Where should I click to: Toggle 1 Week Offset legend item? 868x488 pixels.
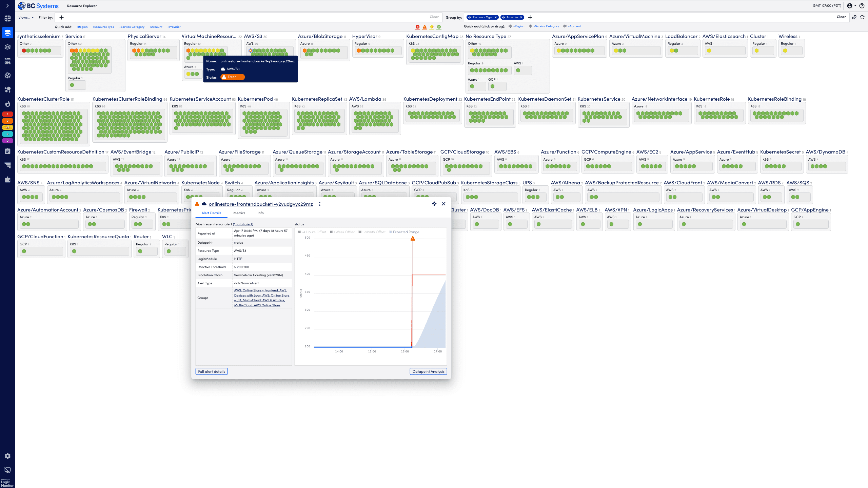pos(342,232)
